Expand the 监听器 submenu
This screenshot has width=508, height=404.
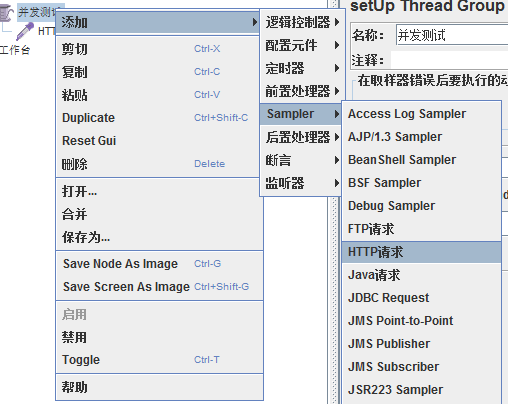[x=301, y=183]
